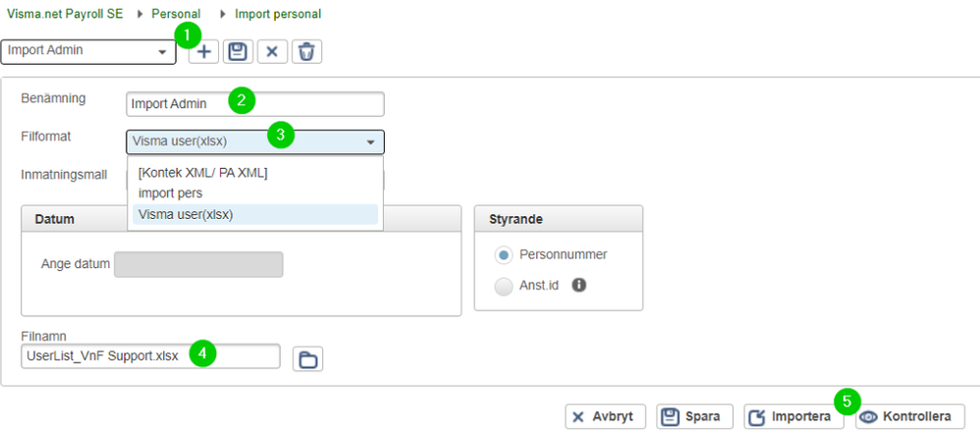Viewport: 980px width, 437px height.
Task: Click the plus icon to add template
Action: click(204, 52)
